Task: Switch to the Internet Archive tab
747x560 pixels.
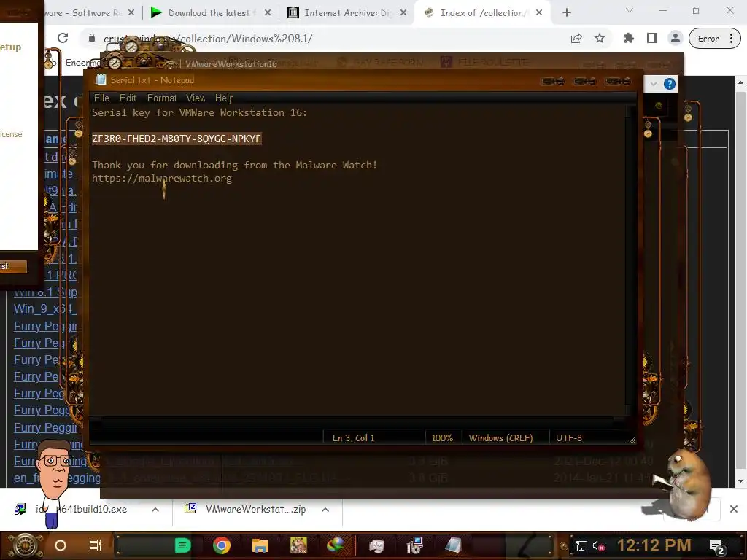Action: 348,13
